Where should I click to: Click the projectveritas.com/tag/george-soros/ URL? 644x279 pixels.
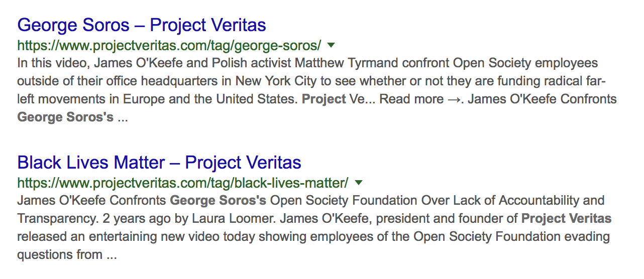pos(169,46)
